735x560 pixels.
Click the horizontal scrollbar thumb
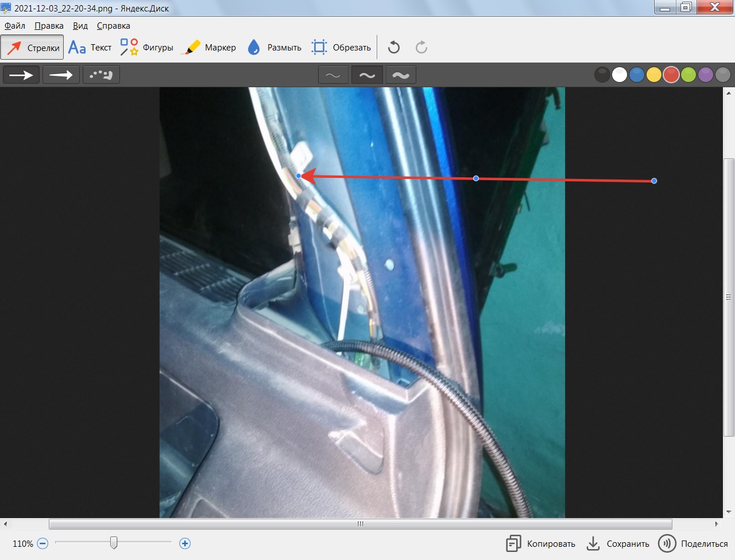[361, 524]
